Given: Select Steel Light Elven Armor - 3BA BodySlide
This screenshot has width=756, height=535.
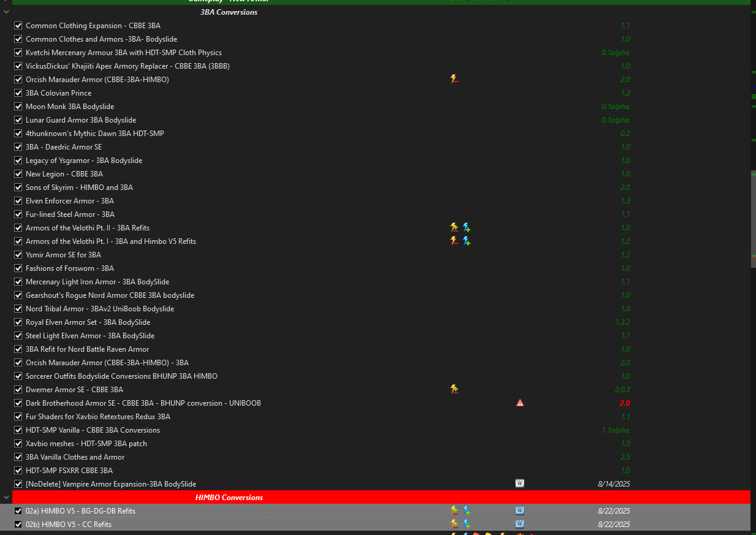Looking at the screenshot, I should pos(90,336).
